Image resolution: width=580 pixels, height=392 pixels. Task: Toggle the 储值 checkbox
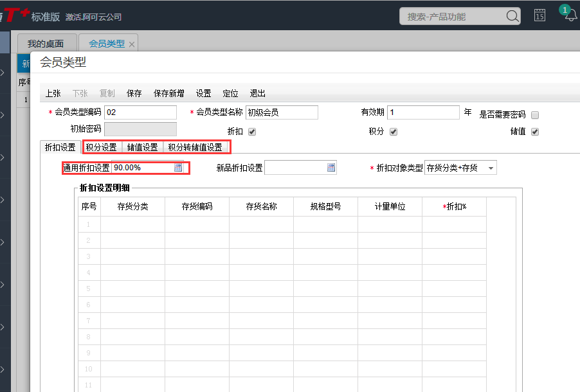pyautogui.click(x=536, y=132)
